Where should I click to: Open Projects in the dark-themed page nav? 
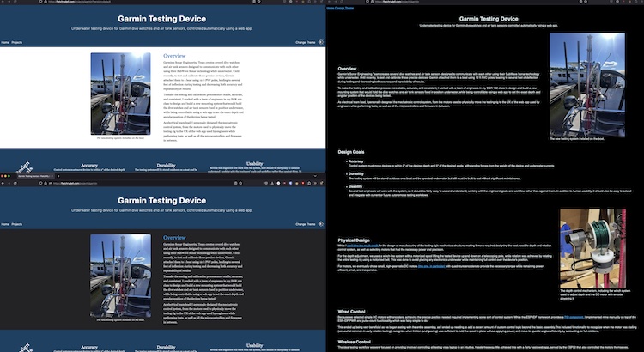[x=17, y=224]
